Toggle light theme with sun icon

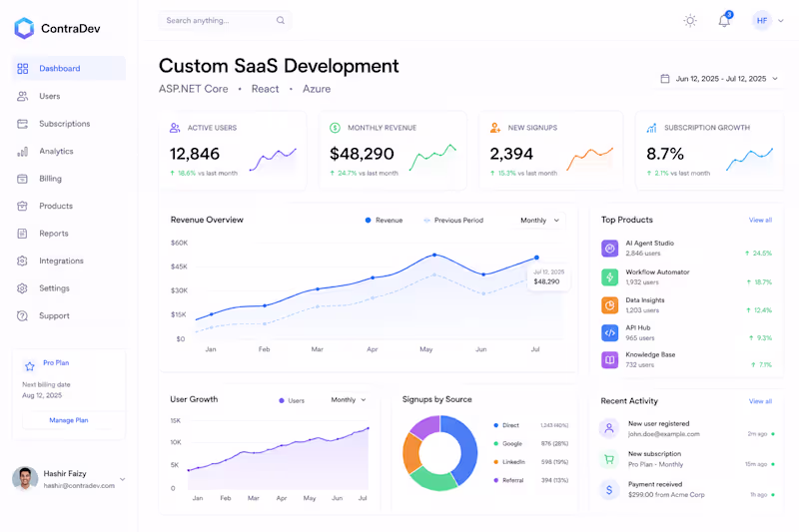(x=690, y=21)
